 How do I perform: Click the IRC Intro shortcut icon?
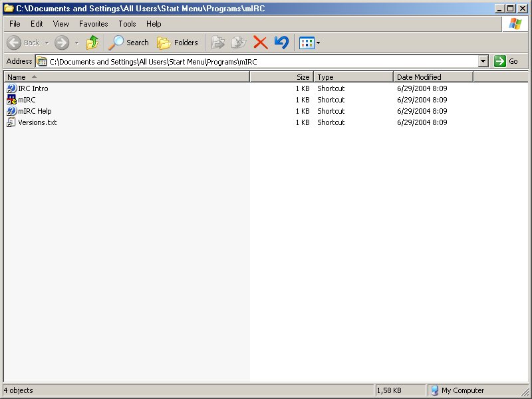(11, 88)
